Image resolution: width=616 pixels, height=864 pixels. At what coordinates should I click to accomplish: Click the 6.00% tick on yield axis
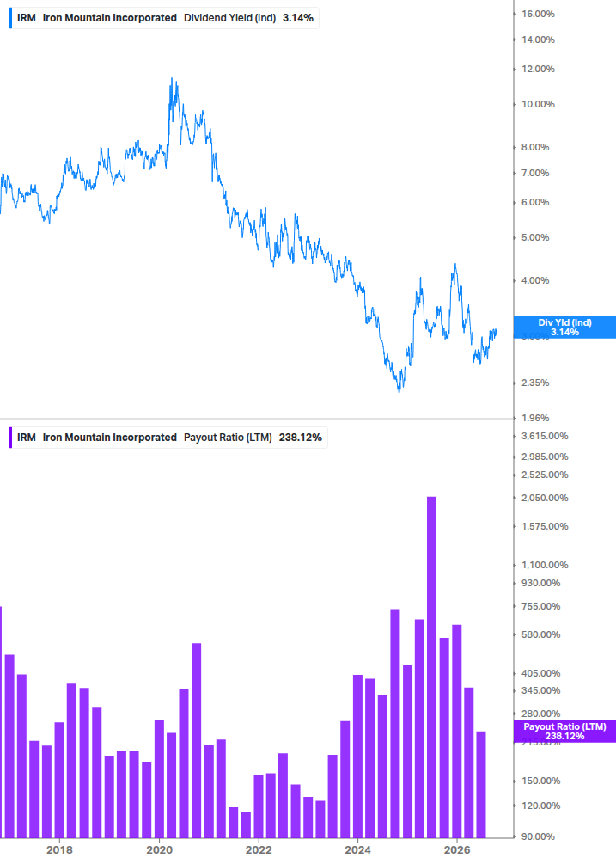535,202
